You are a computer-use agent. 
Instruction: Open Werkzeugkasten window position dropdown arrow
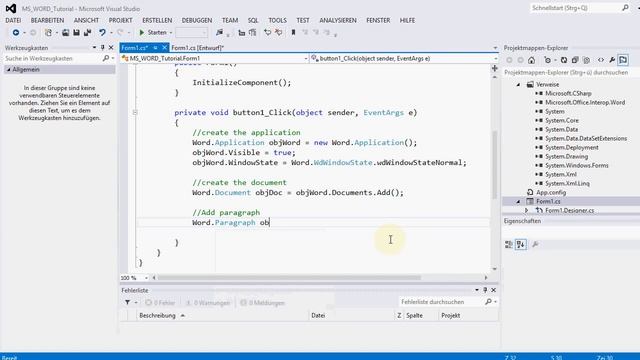[x=94, y=48]
